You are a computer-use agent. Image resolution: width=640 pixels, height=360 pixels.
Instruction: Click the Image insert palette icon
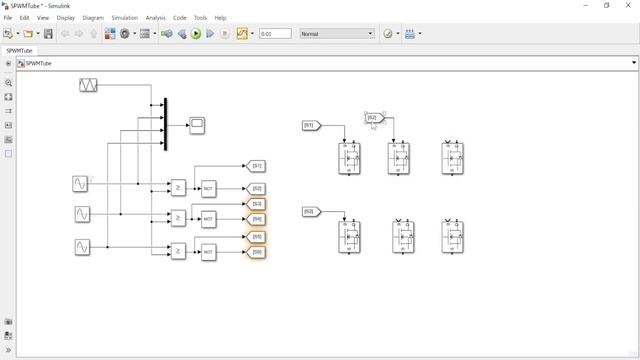click(8, 140)
